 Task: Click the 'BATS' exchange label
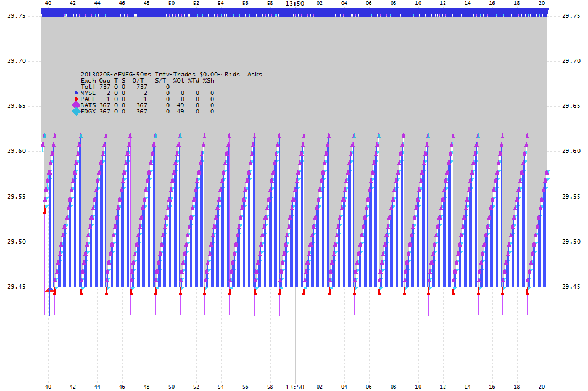pyautogui.click(x=88, y=105)
